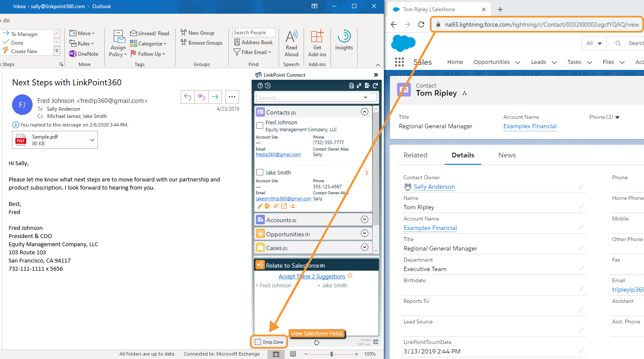Open Examplex Financial account link in header
This screenshot has height=359, width=644.
[530, 126]
